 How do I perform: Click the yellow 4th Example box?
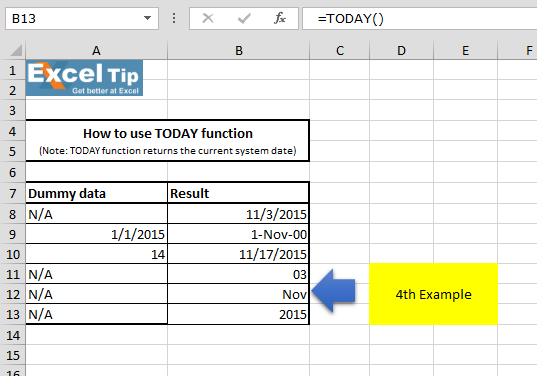pos(433,294)
